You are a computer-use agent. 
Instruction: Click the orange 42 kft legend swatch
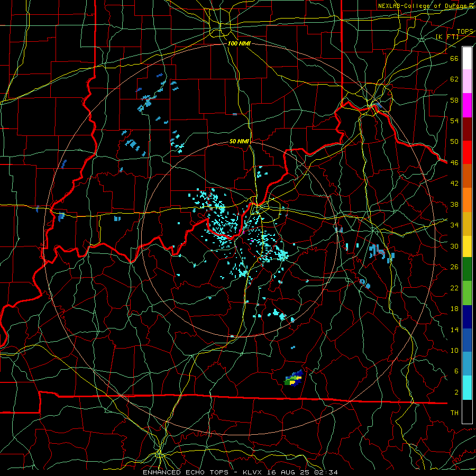click(467, 200)
